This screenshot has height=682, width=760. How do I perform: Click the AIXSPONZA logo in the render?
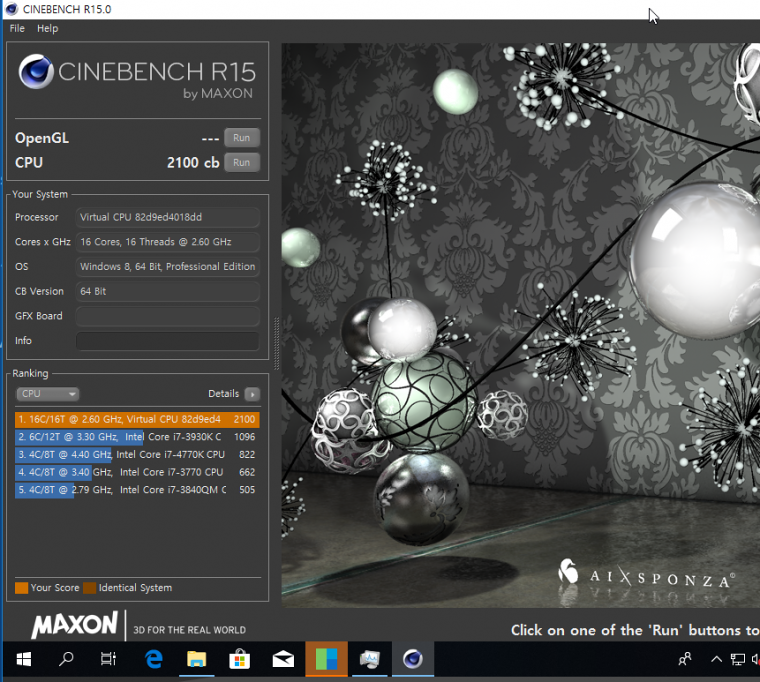pos(647,575)
